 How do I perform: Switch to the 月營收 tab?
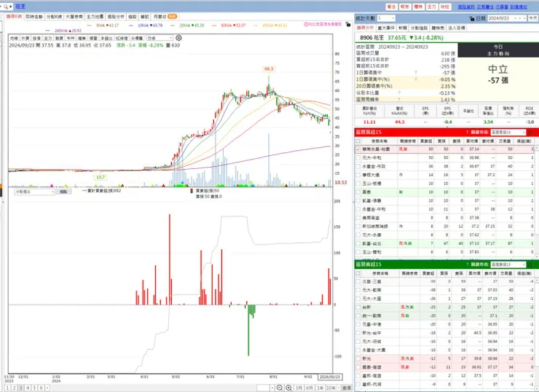tap(165, 17)
